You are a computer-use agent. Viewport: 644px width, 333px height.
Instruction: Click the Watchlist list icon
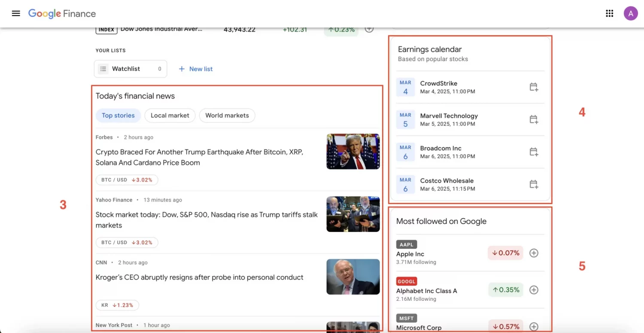click(x=103, y=69)
